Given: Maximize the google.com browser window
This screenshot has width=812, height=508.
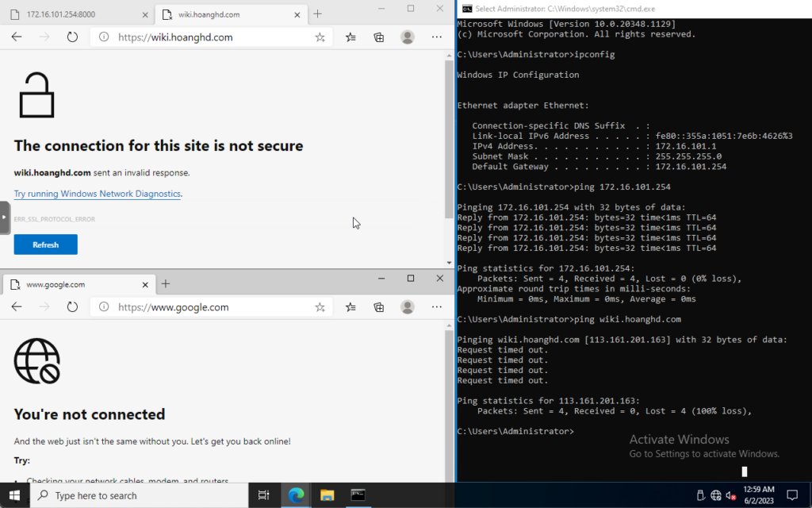Looking at the screenshot, I should click(411, 279).
